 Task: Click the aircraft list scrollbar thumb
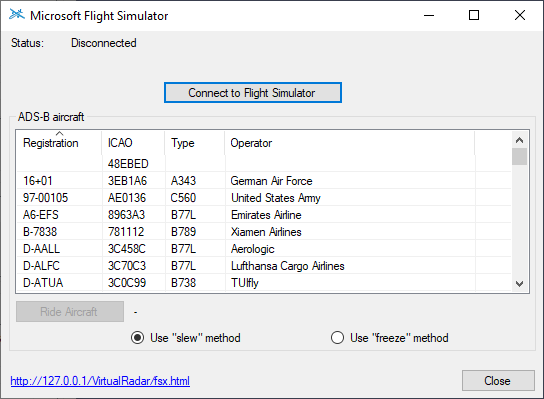point(519,156)
